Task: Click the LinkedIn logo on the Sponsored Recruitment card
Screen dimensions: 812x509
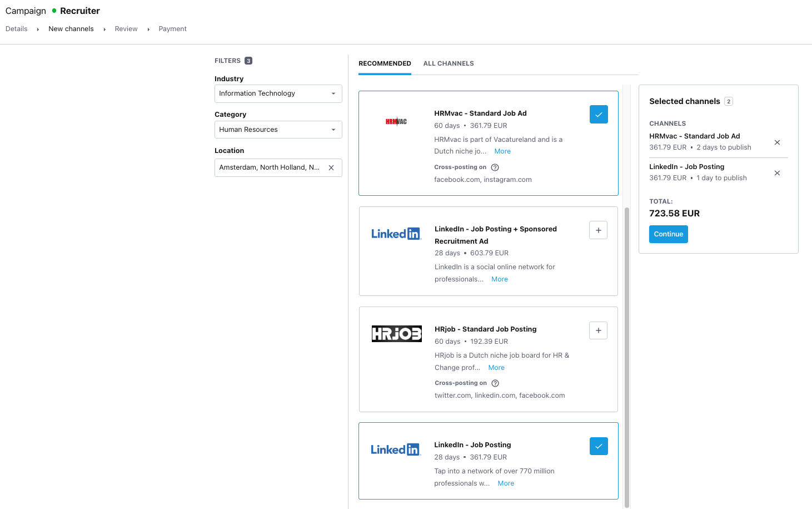Action: click(x=396, y=233)
